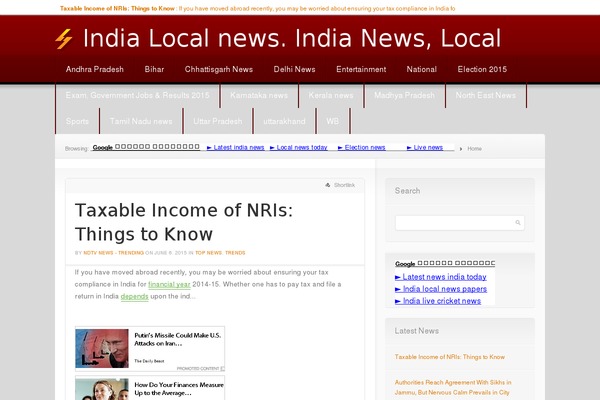The height and width of the screenshot is (400, 600).
Task: Click the Putin's Missile promoted headline
Action: point(178,339)
